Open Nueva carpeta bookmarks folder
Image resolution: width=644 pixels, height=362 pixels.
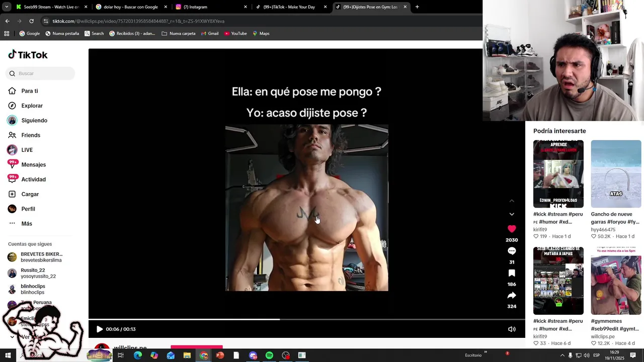[179, 34]
